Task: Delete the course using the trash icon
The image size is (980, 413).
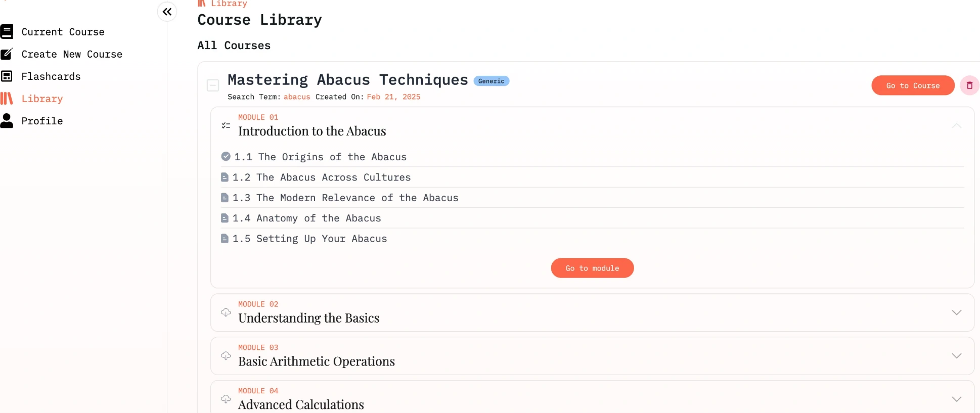Action: coord(969,85)
